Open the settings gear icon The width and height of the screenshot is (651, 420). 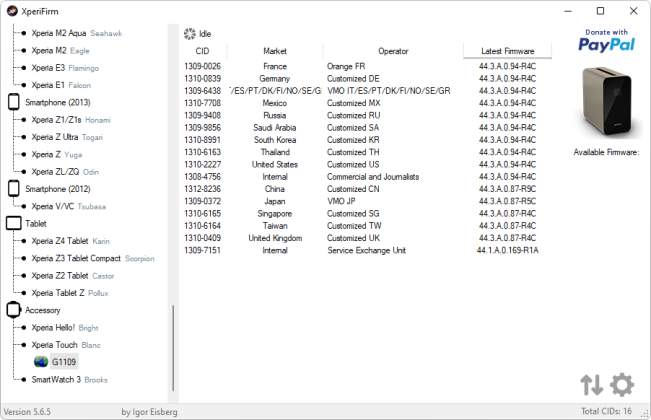pyautogui.click(x=622, y=385)
